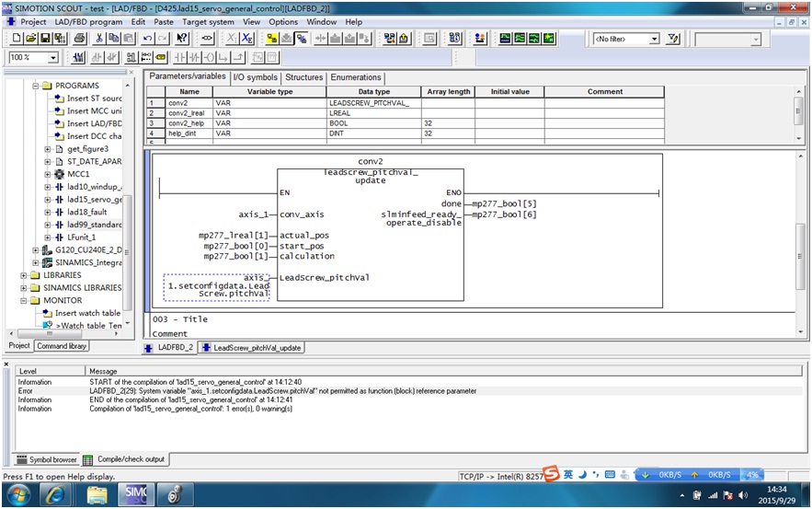812x509 pixels.
Task: Select the lad15_servo_ge program in tree
Action: pos(94,200)
